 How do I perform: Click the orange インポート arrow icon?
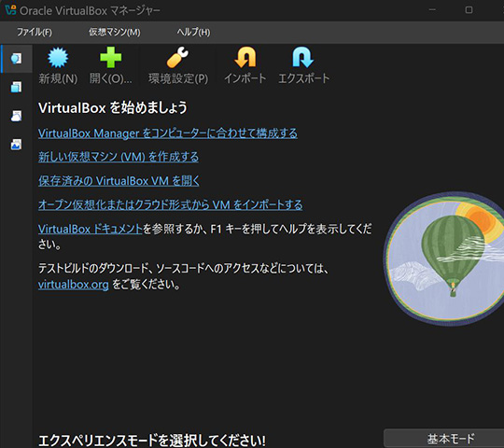click(x=245, y=58)
